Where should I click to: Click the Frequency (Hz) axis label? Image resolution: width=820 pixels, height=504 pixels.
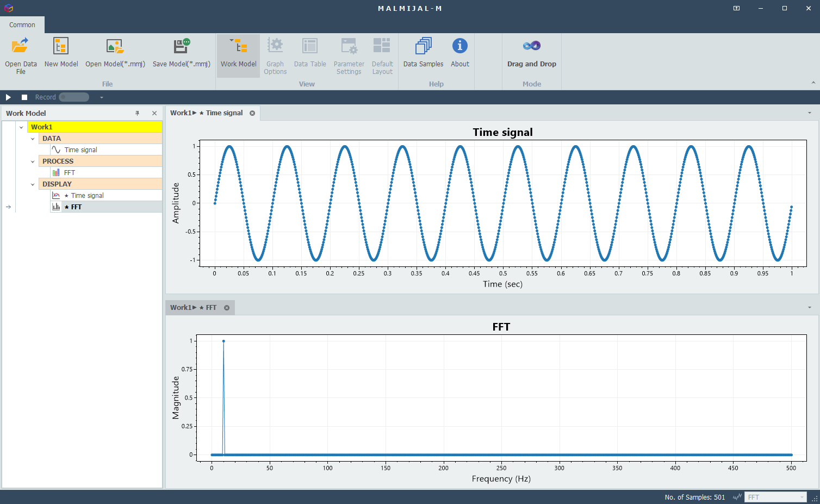[501, 479]
